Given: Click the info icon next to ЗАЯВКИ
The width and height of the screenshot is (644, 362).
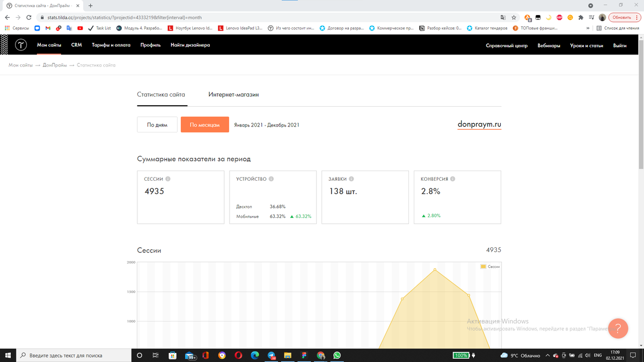Looking at the screenshot, I should point(352,179).
